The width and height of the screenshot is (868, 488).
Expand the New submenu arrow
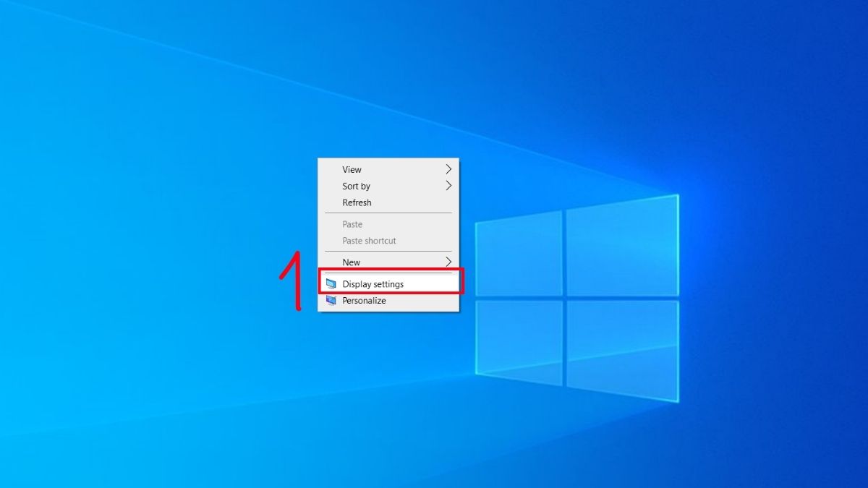pos(448,262)
